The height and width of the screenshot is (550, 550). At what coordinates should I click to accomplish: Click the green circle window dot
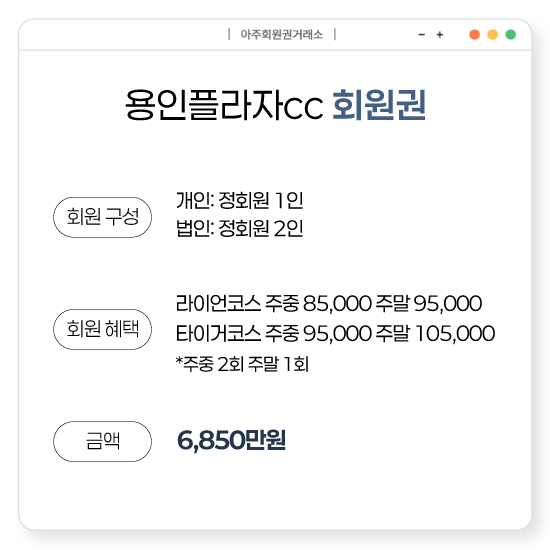pos(511,35)
